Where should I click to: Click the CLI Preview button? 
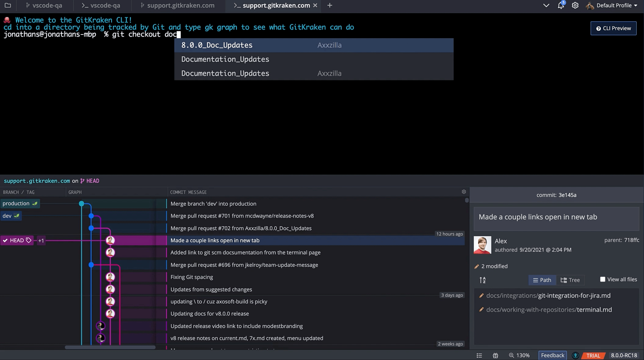coord(613,28)
